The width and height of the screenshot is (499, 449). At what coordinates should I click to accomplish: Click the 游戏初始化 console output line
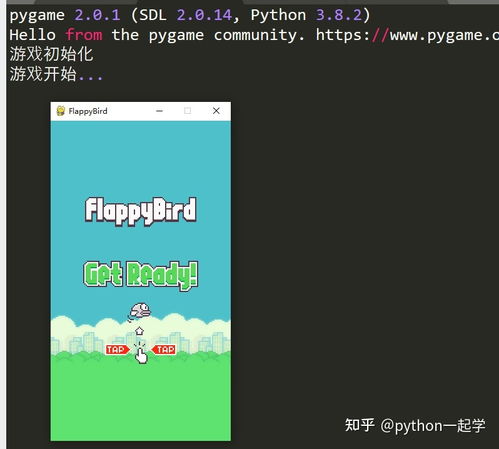(51, 54)
